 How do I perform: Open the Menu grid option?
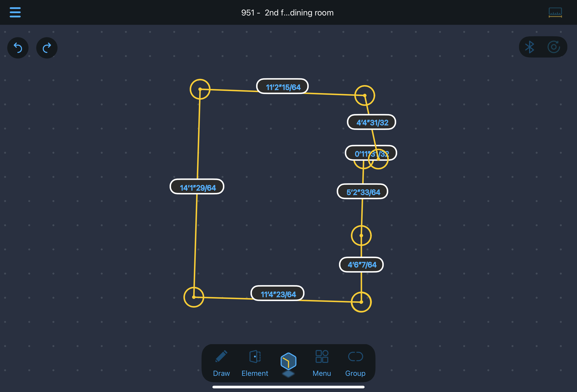pyautogui.click(x=322, y=363)
